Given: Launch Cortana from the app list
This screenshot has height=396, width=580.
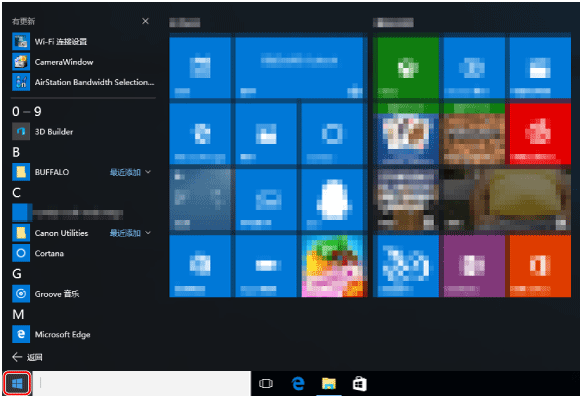Looking at the screenshot, I should pyautogui.click(x=83, y=253).
